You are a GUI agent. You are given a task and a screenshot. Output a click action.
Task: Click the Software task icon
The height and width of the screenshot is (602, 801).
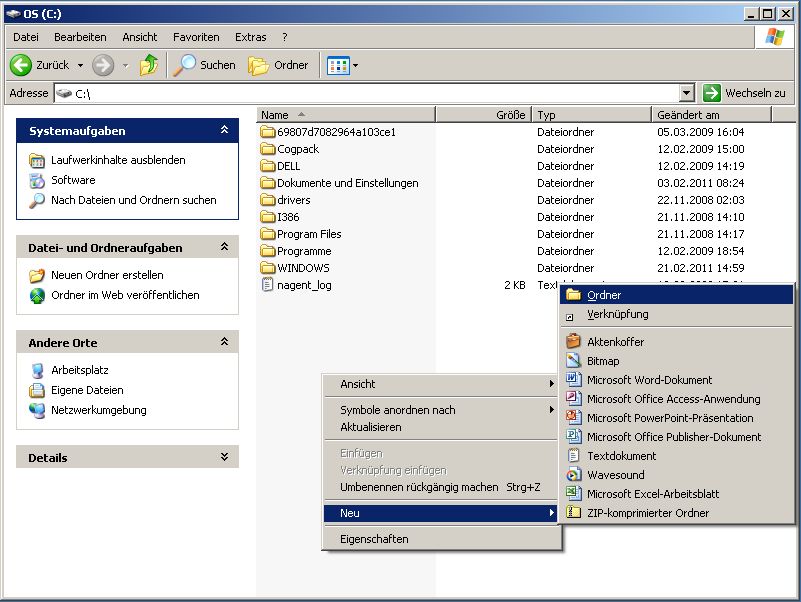(37, 180)
